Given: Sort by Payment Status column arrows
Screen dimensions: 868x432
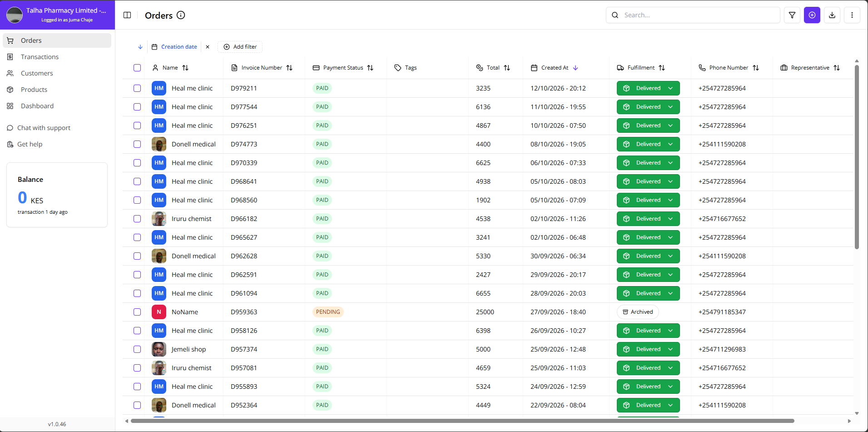Looking at the screenshot, I should click(x=370, y=68).
